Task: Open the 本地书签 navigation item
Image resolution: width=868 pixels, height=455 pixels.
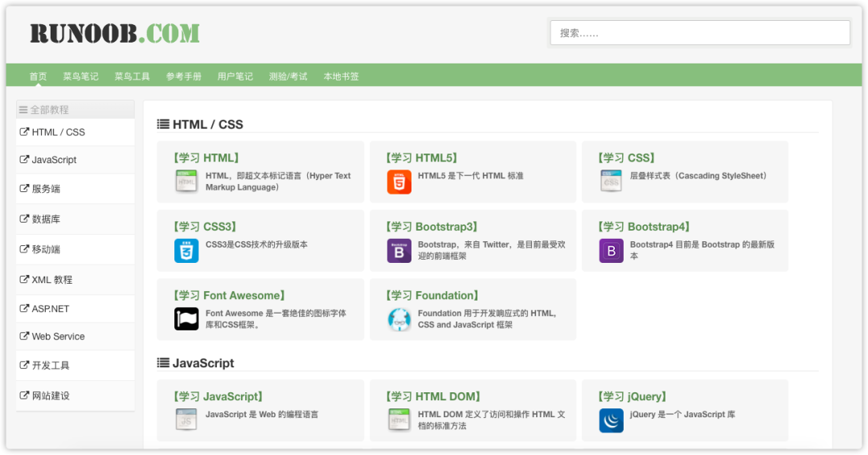Action: [x=342, y=76]
